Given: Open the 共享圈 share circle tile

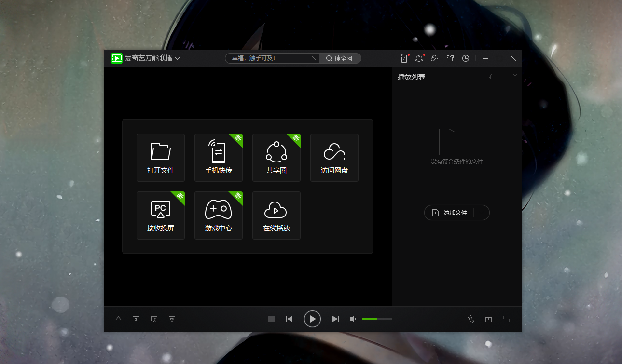Looking at the screenshot, I should (276, 158).
